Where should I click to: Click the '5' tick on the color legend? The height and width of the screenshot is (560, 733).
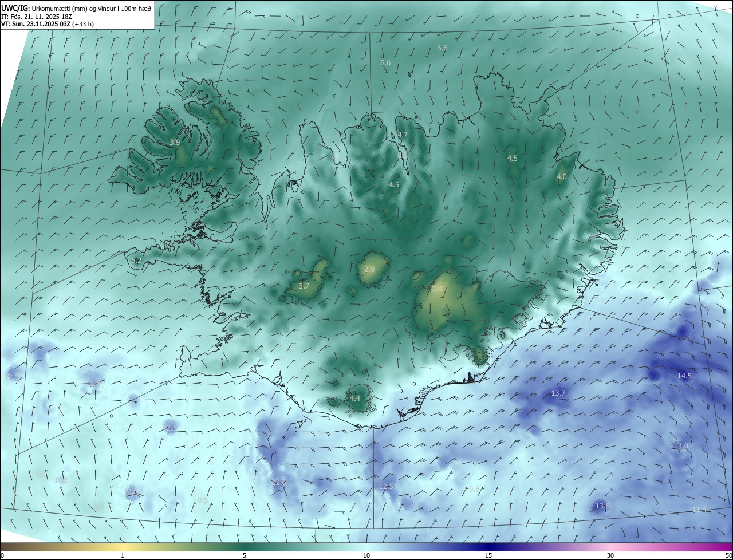245,556
